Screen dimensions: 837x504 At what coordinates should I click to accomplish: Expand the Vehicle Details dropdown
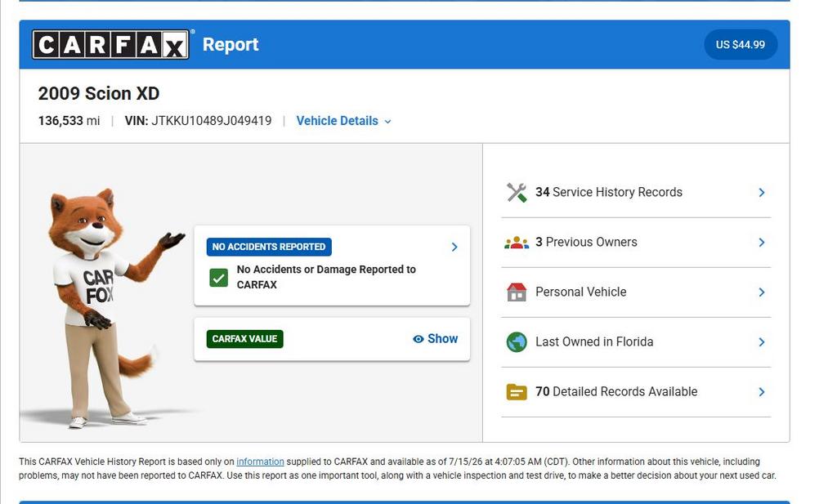point(344,121)
